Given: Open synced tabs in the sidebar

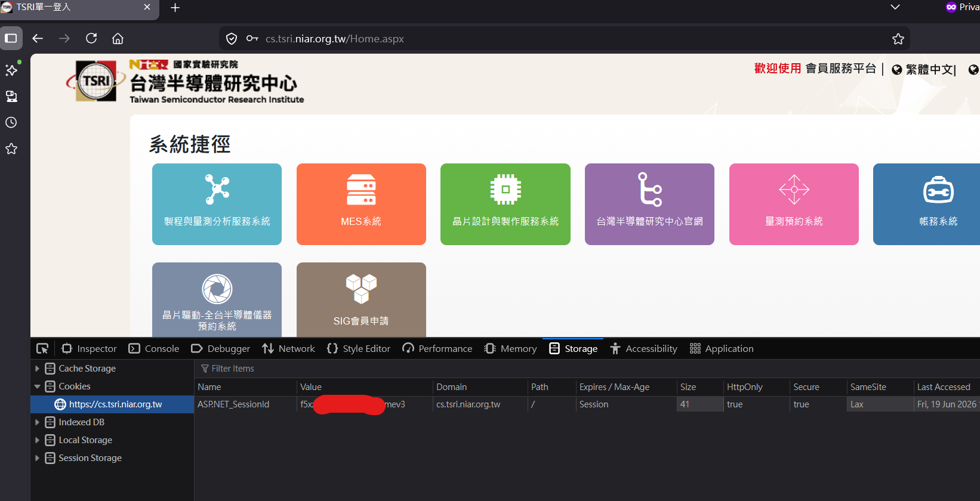Looking at the screenshot, I should [11, 96].
